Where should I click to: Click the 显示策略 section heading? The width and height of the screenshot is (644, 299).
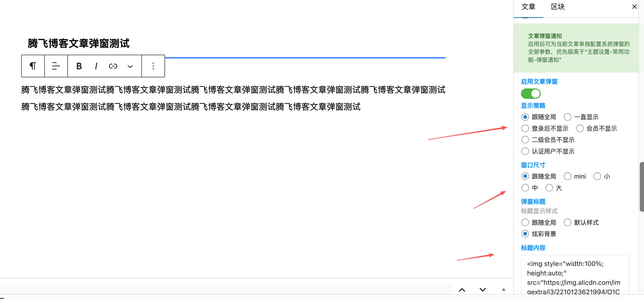coord(533,105)
